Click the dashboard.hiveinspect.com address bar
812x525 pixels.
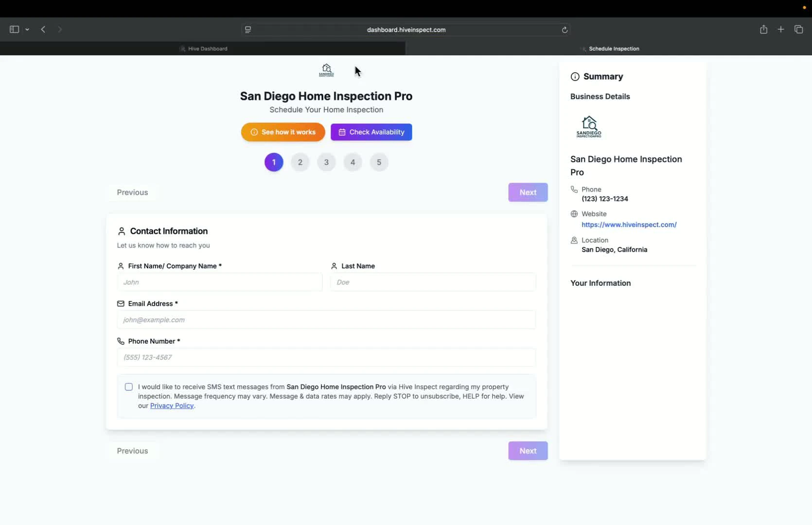pyautogui.click(x=406, y=30)
